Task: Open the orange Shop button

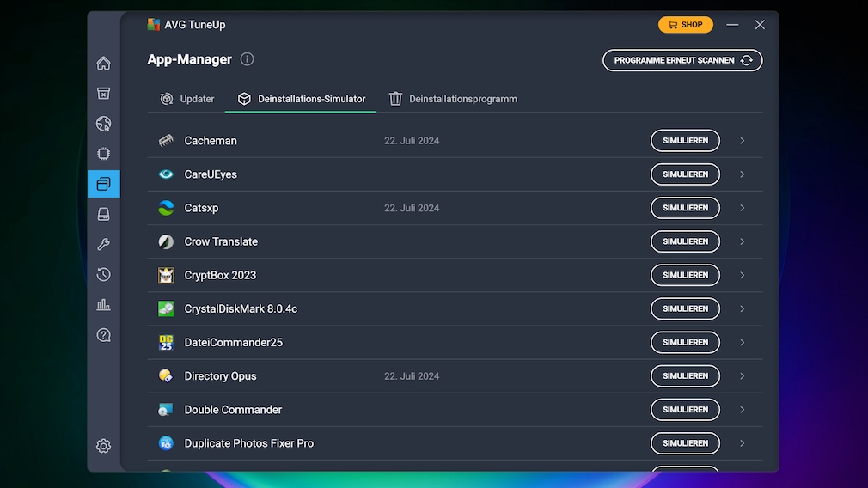Action: click(x=685, y=25)
